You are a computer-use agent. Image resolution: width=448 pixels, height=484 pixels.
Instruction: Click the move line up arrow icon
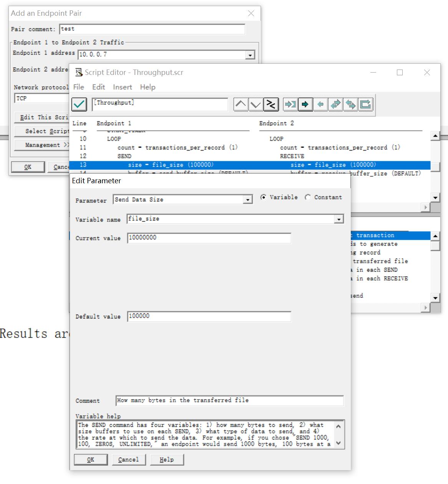coord(241,104)
